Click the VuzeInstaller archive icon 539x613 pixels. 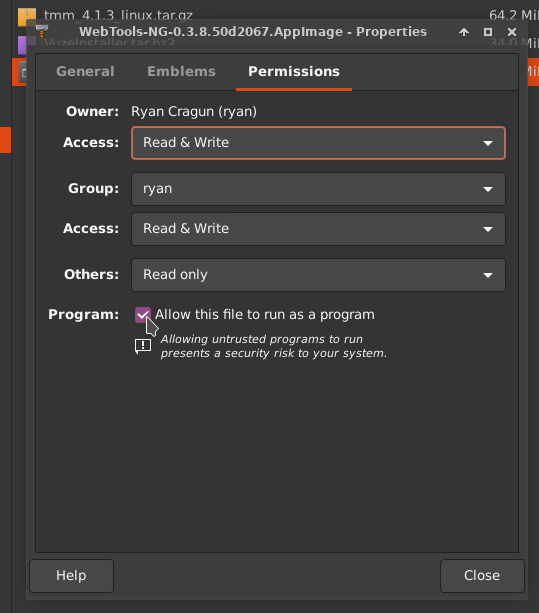(x=22, y=45)
